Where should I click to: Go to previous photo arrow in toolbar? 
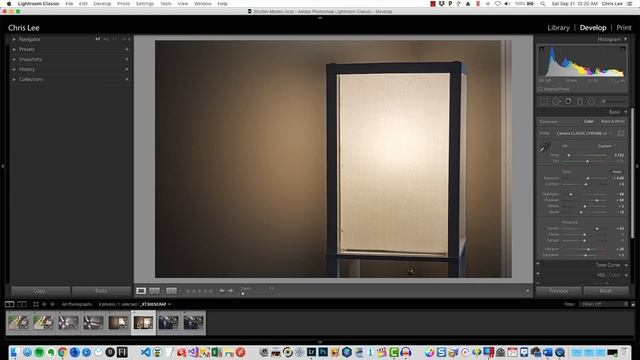[x=222, y=291]
